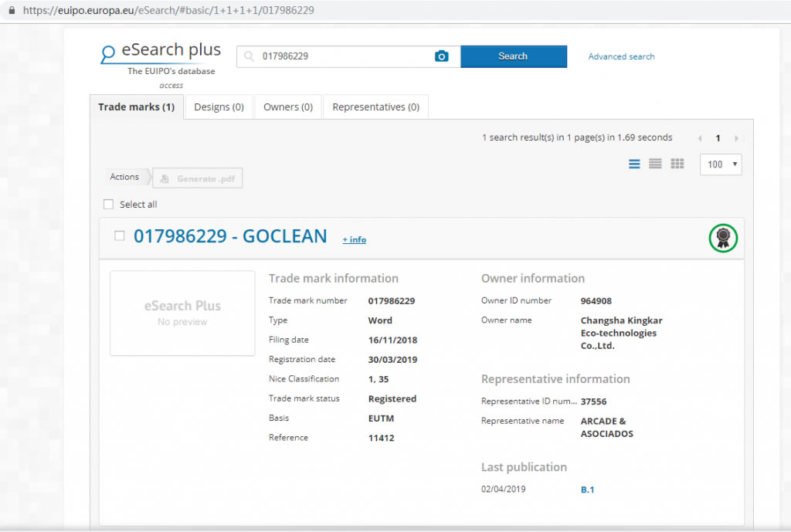Screen dimensions: 791x532
Task: Open the results per page dropdown
Action: 720,164
